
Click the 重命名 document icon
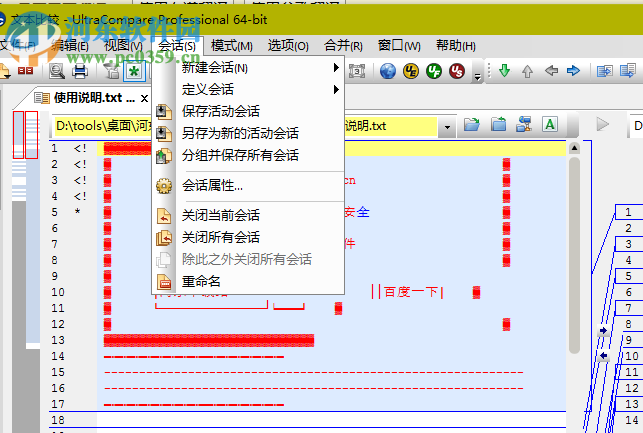tap(164, 282)
